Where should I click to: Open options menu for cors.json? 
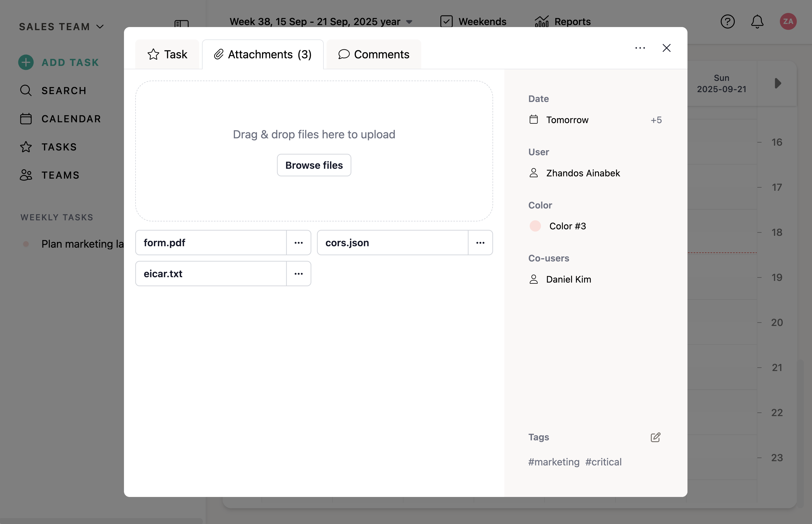tap(480, 243)
